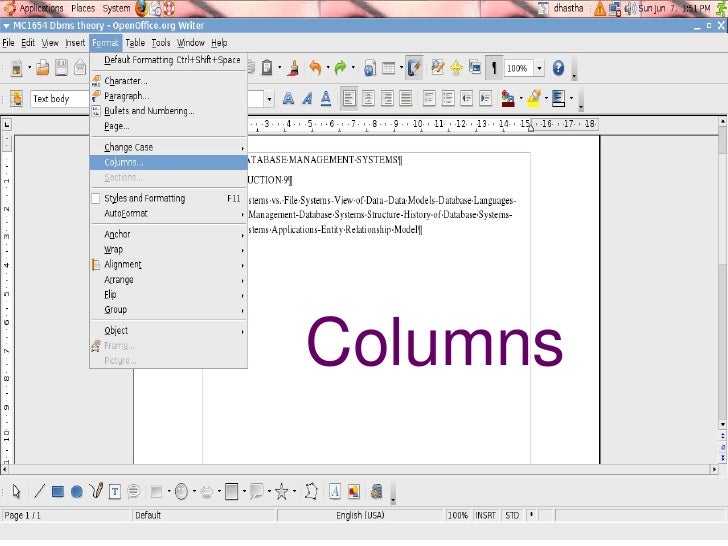728x546 pixels.
Task: Click the Redo arrow icon
Action: pyautogui.click(x=341, y=68)
